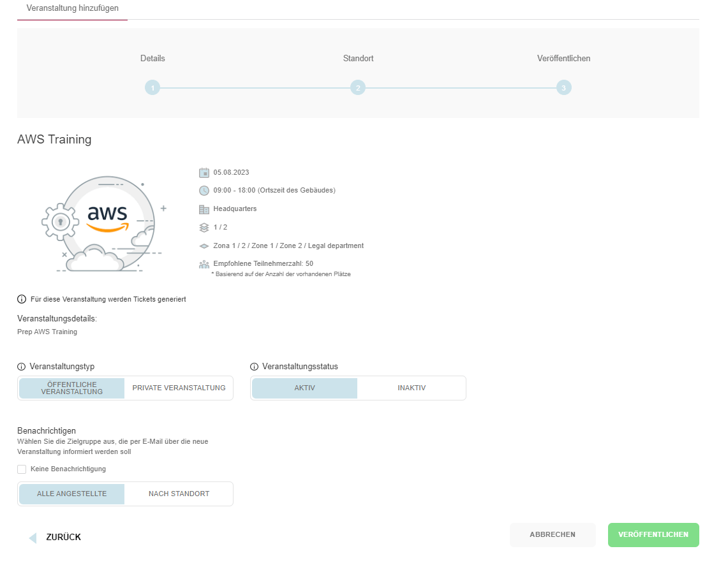Click the calendar icon next to 05.08.2023
The image size is (728, 572).
pyautogui.click(x=204, y=172)
